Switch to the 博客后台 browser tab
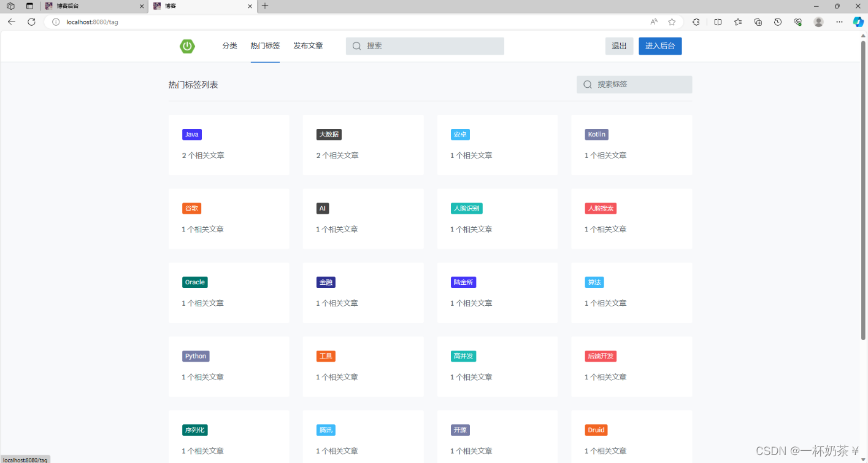868x463 pixels. coord(95,6)
